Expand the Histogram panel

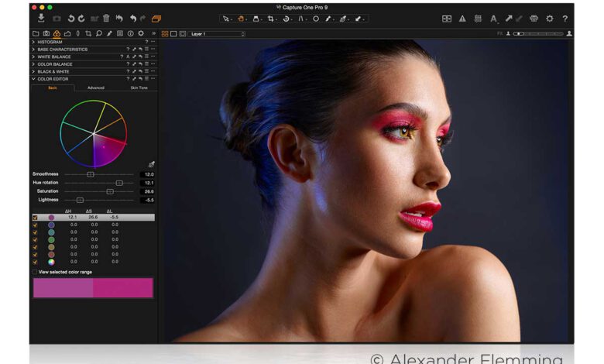(50, 42)
